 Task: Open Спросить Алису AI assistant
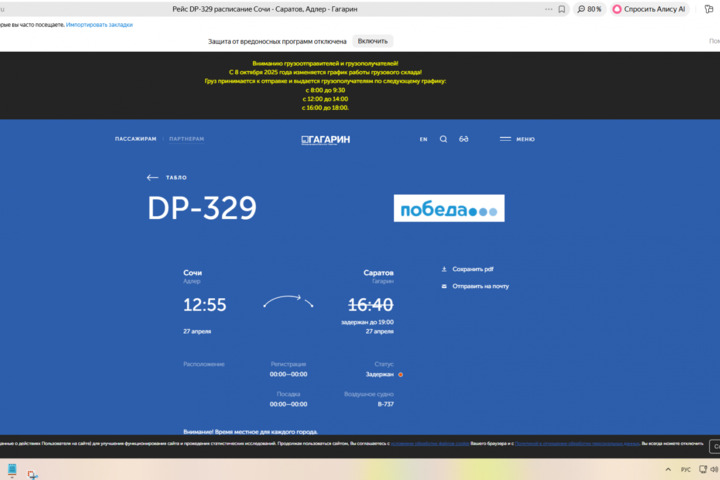[x=650, y=9]
